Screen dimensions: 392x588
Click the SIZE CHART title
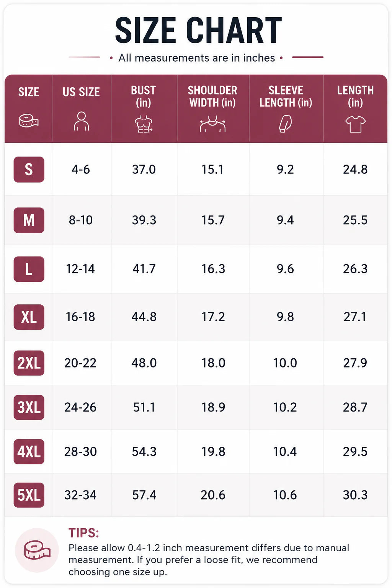[198, 31]
